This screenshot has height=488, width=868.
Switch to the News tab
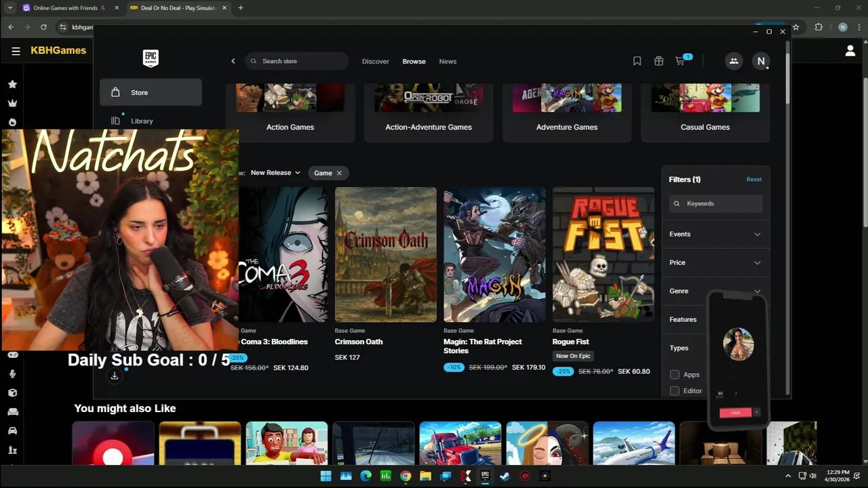tap(448, 61)
